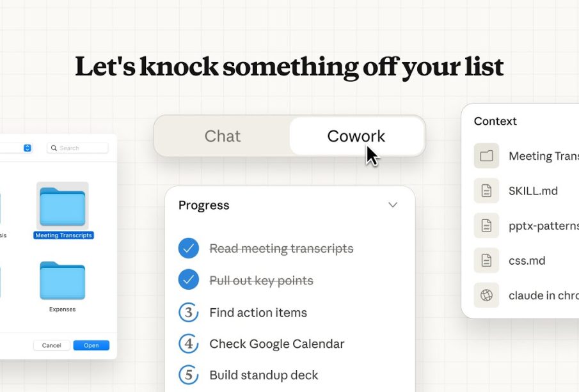Switch to the Chat tab

(x=223, y=136)
